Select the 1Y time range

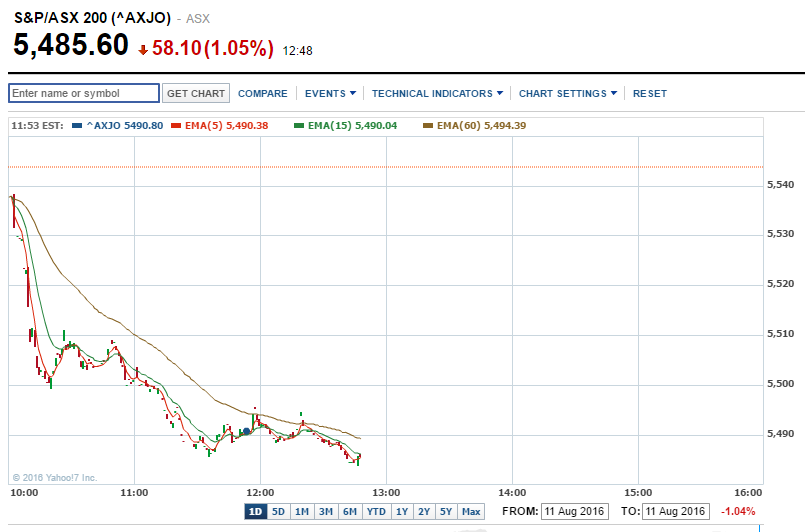click(x=402, y=511)
